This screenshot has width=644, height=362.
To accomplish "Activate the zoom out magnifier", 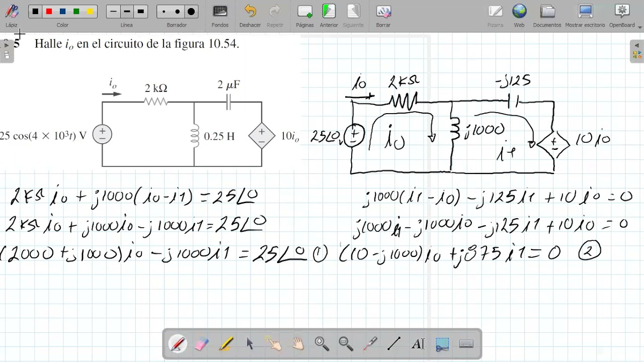I will point(346,344).
